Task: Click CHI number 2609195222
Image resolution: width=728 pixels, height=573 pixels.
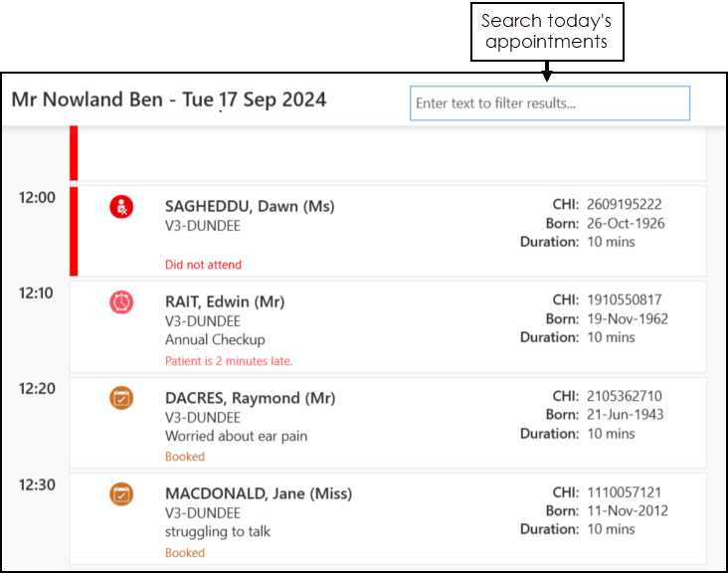Action: point(624,205)
